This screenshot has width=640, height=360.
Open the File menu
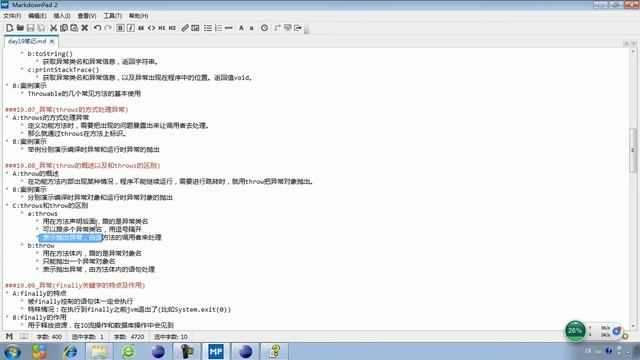12,16
